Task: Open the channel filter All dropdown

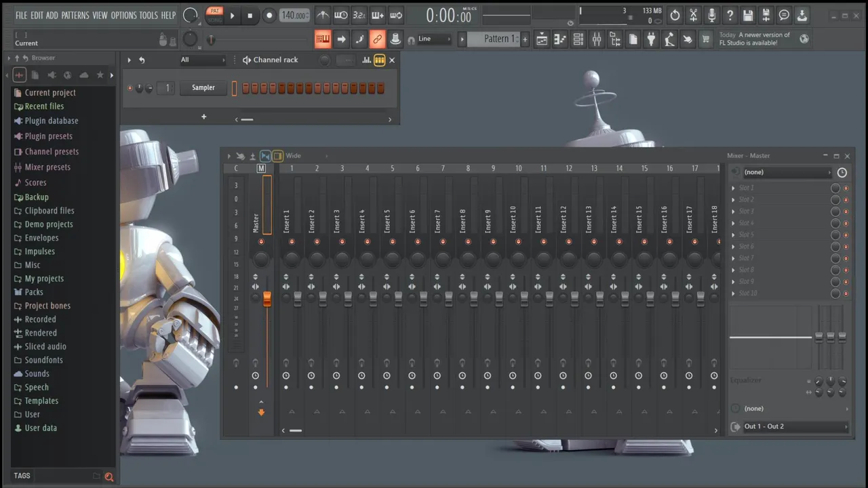Action: pos(201,60)
